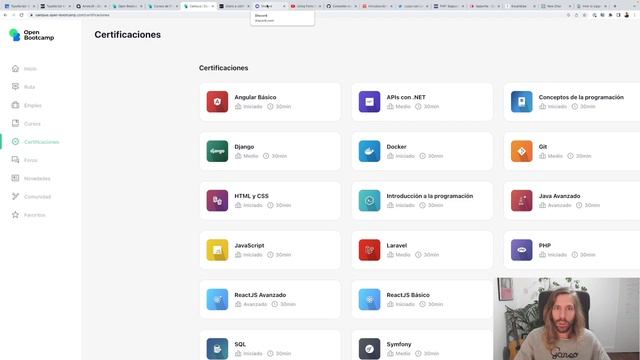Screen dimensions: 640x360
Task: Click the Foros chat icon in sidebar
Action: click(x=16, y=160)
